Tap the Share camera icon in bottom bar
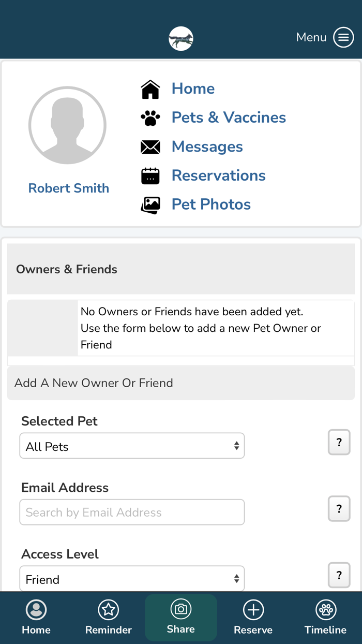 pos(180,610)
